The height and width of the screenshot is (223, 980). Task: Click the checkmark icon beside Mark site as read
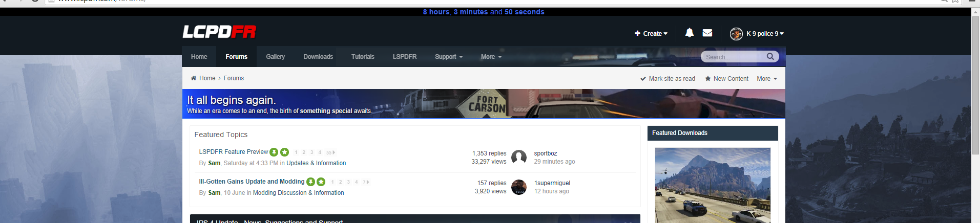(643, 79)
